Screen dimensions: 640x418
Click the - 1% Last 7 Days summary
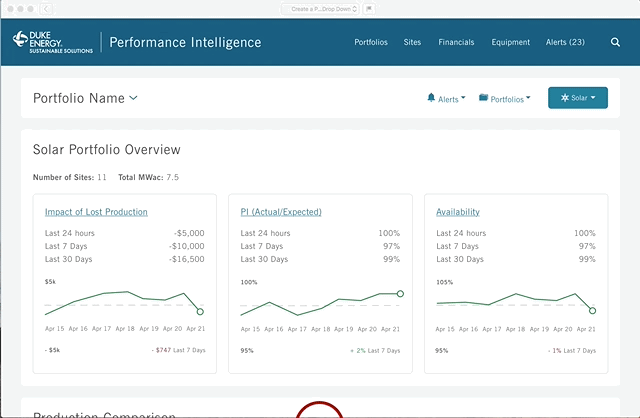572,351
